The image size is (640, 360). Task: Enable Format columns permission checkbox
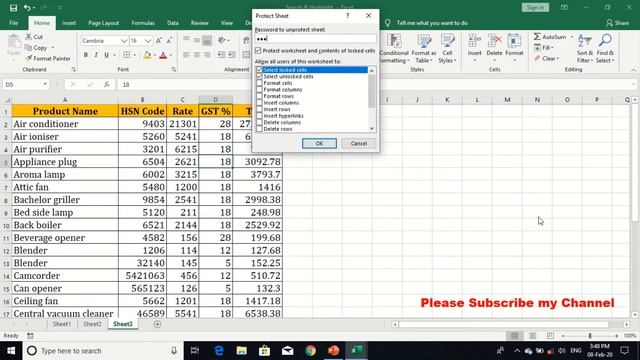259,89
